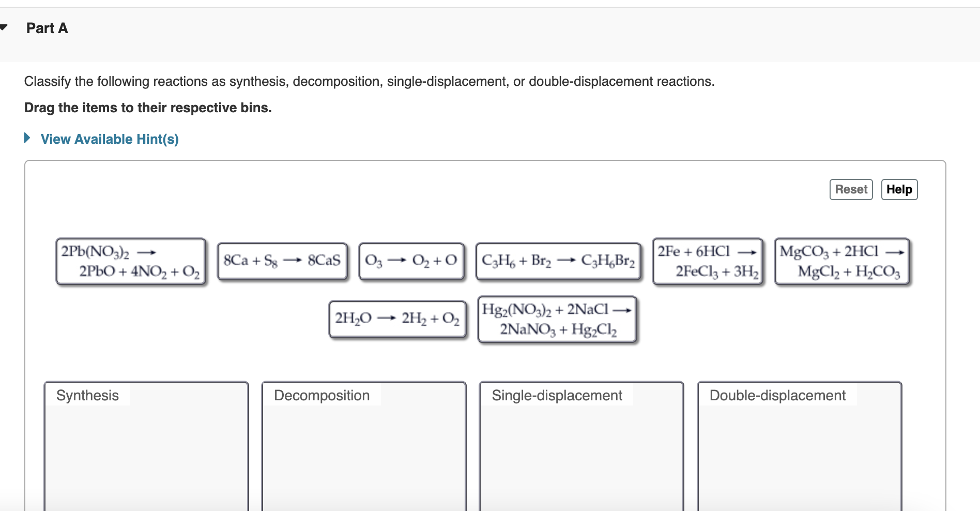Click the Part A collapse arrow icon

3,27
